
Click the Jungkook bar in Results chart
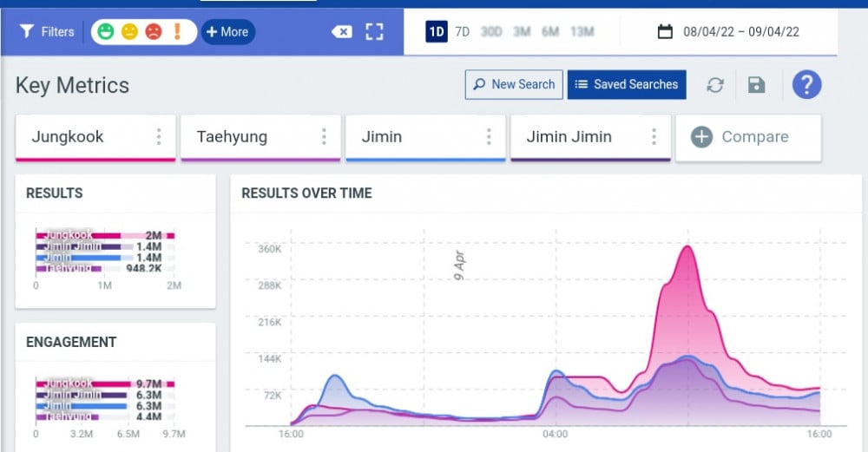[105, 236]
